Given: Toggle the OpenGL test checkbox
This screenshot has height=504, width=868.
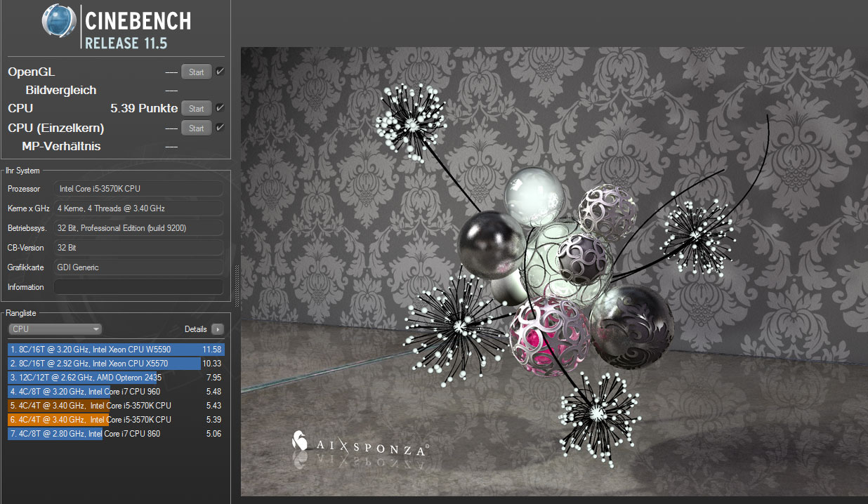Looking at the screenshot, I should (220, 71).
